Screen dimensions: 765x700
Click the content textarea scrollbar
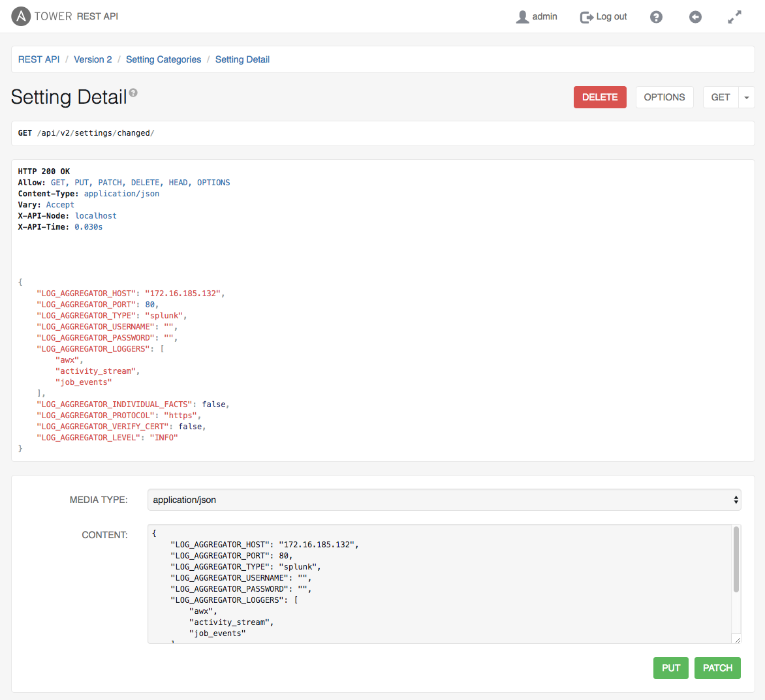tap(736, 561)
